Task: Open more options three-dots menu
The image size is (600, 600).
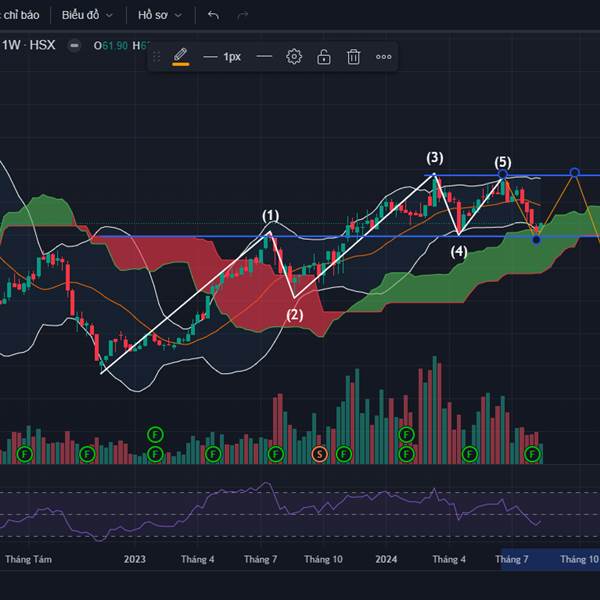Action: [383, 57]
